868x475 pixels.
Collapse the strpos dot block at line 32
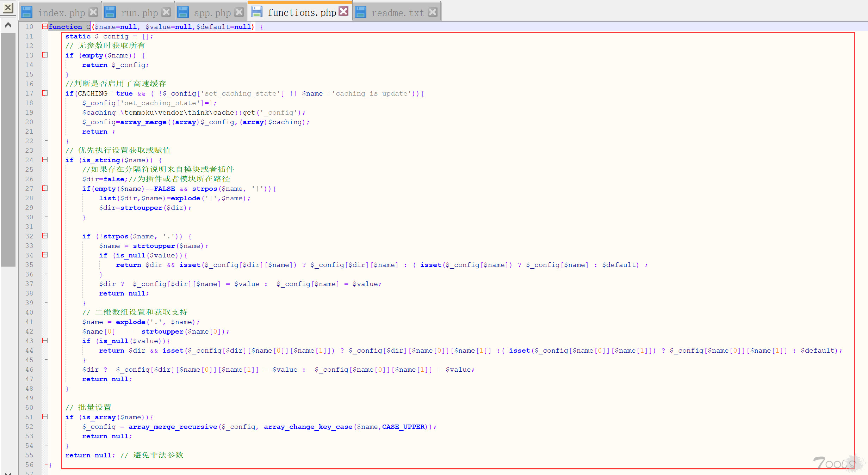[x=45, y=236]
